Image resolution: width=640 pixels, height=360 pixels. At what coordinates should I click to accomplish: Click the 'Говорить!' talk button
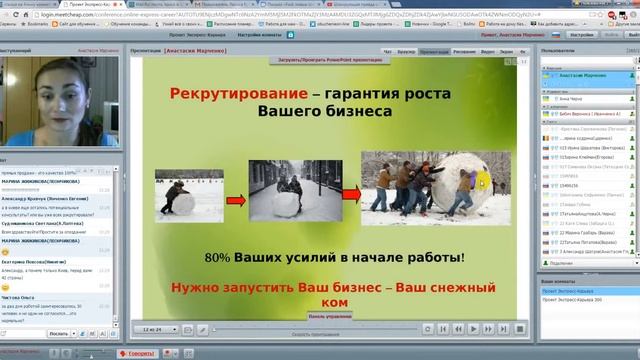(x=137, y=353)
